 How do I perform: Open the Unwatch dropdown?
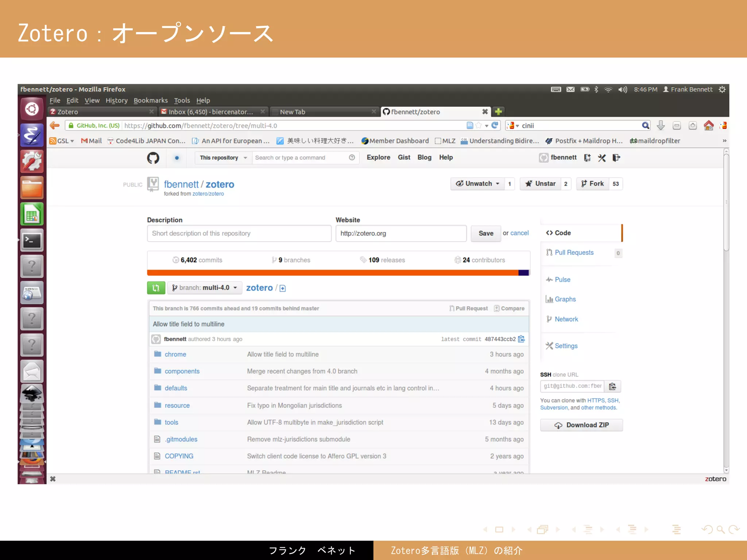click(x=477, y=184)
